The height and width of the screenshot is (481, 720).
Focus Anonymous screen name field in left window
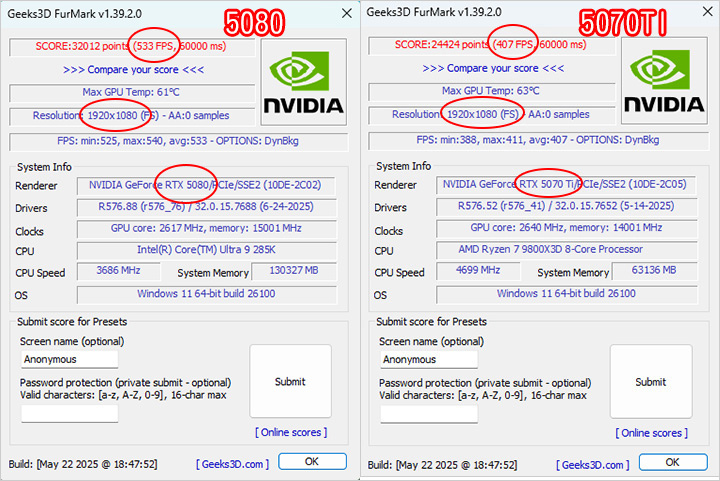point(69,359)
